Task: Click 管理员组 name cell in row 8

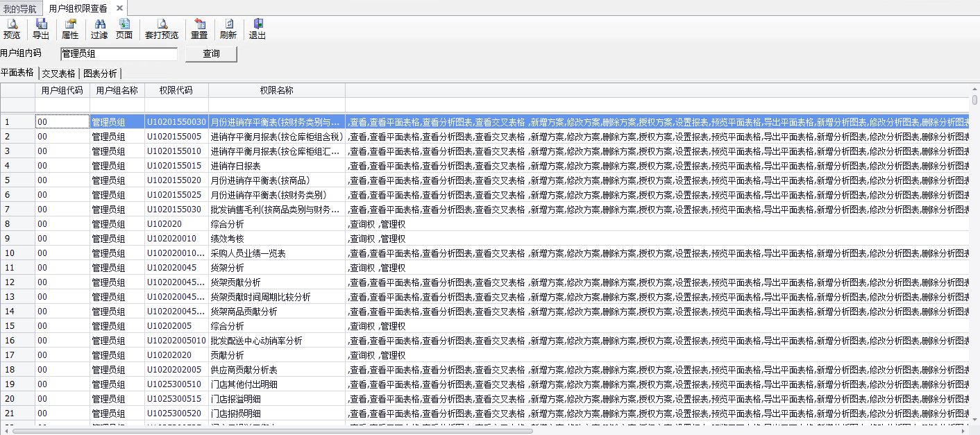Action: click(x=117, y=224)
